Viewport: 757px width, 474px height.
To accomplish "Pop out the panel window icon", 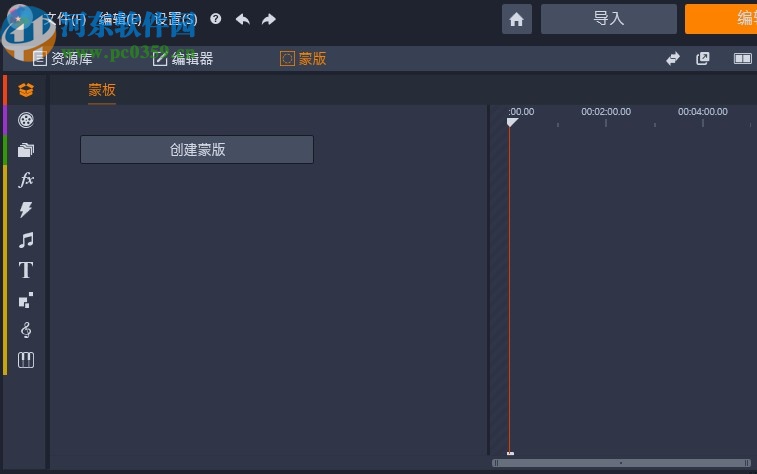I will pos(703,59).
